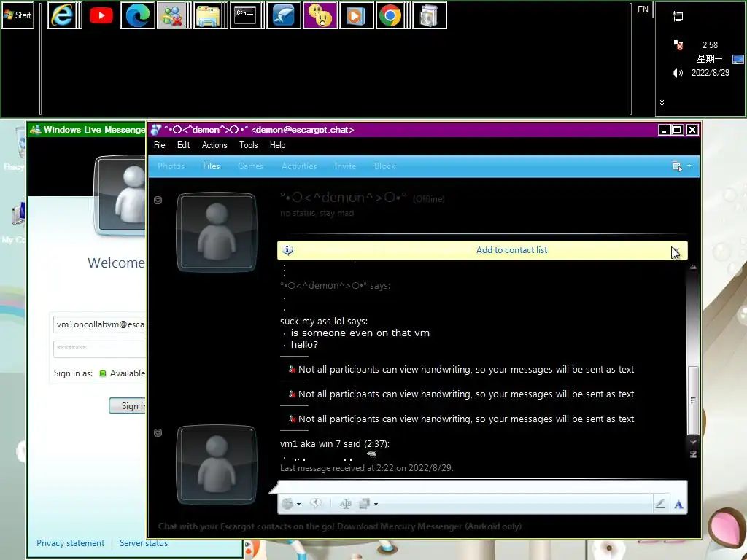Click your own display picture at bottom
747x560 pixels.
(217, 464)
